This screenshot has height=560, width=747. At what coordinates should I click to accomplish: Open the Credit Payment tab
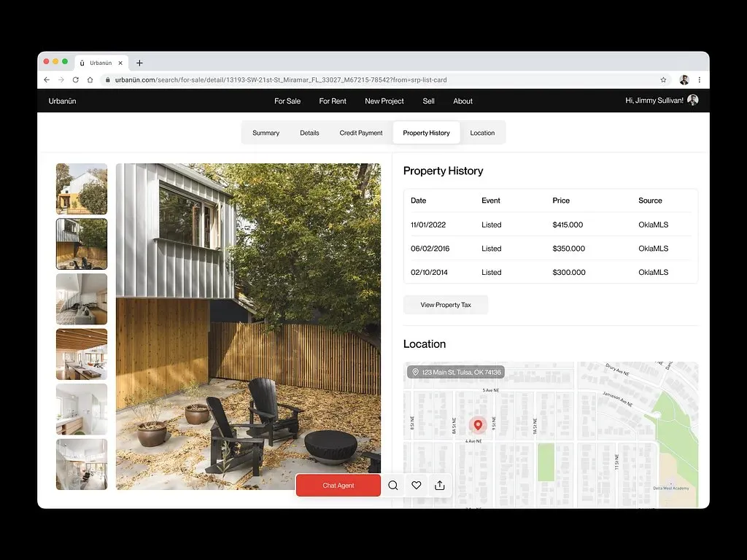361,133
